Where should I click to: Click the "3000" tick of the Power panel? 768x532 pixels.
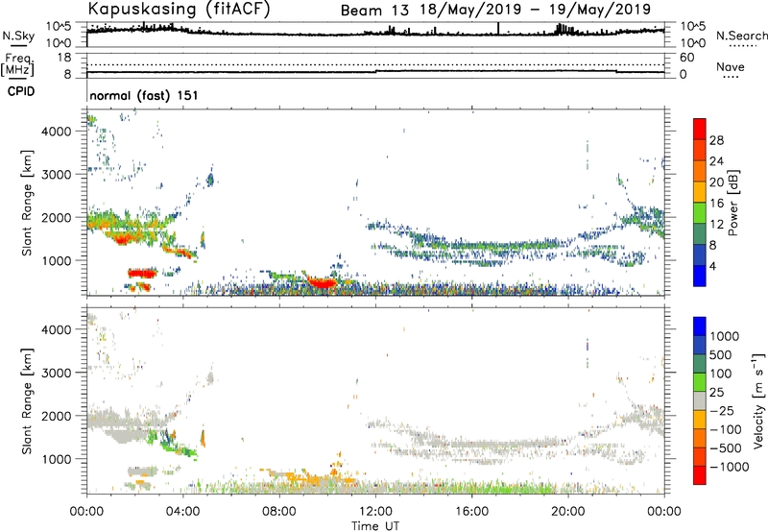coord(57,175)
